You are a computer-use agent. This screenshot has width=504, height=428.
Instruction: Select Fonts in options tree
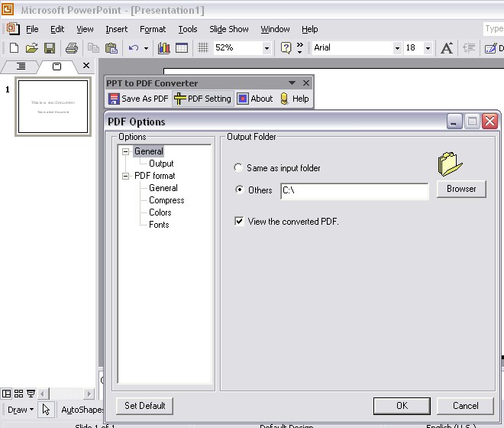click(159, 225)
